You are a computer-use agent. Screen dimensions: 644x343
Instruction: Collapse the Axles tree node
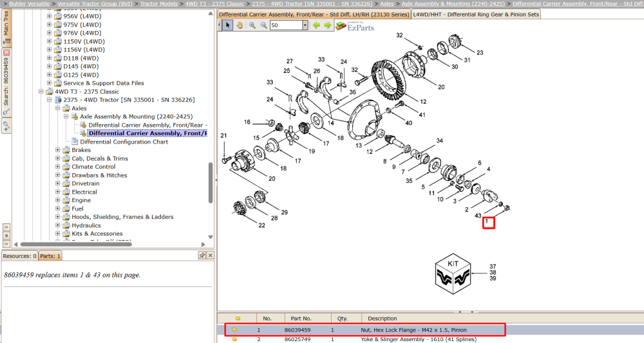tap(57, 108)
